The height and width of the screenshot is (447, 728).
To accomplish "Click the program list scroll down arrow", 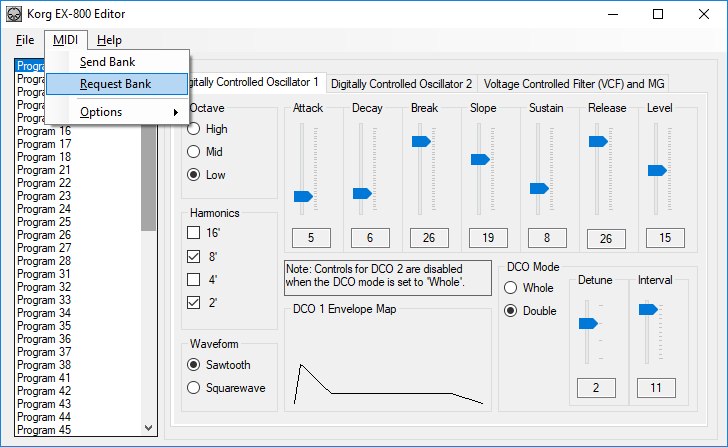I will click(x=149, y=428).
